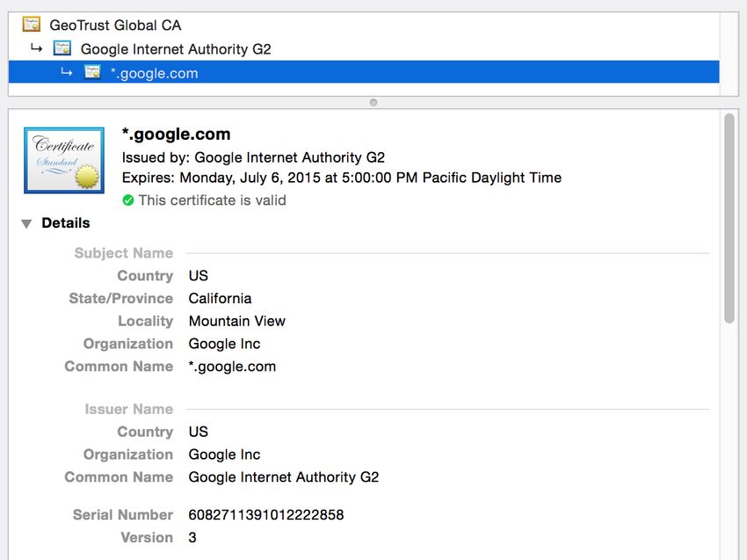Click the Mountain View locality value

pyautogui.click(x=236, y=321)
